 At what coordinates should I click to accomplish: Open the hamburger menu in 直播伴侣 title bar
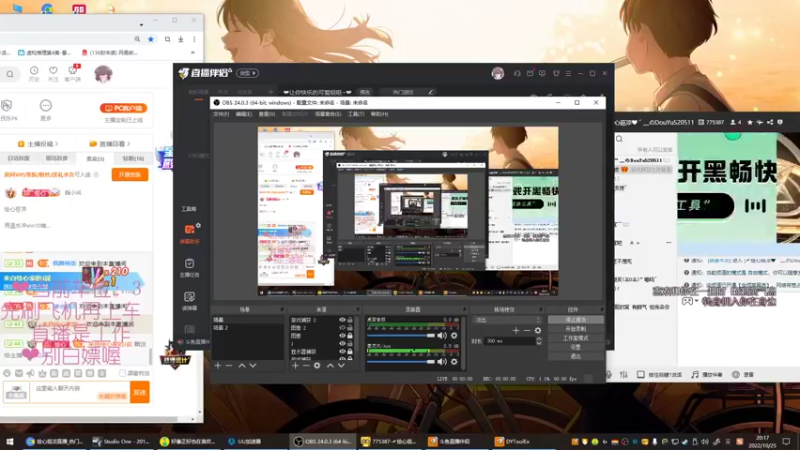coord(568,73)
